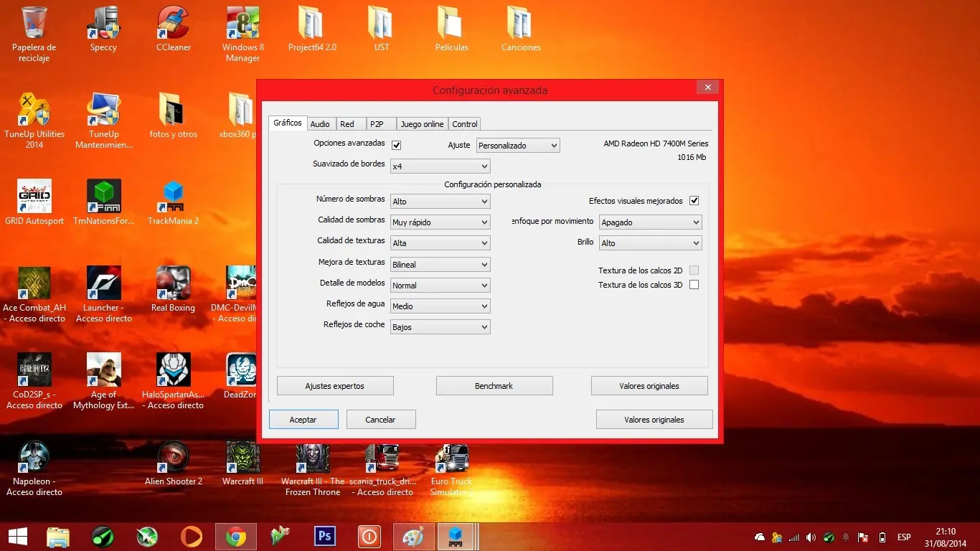Select the fotos y otros folder

[174, 116]
